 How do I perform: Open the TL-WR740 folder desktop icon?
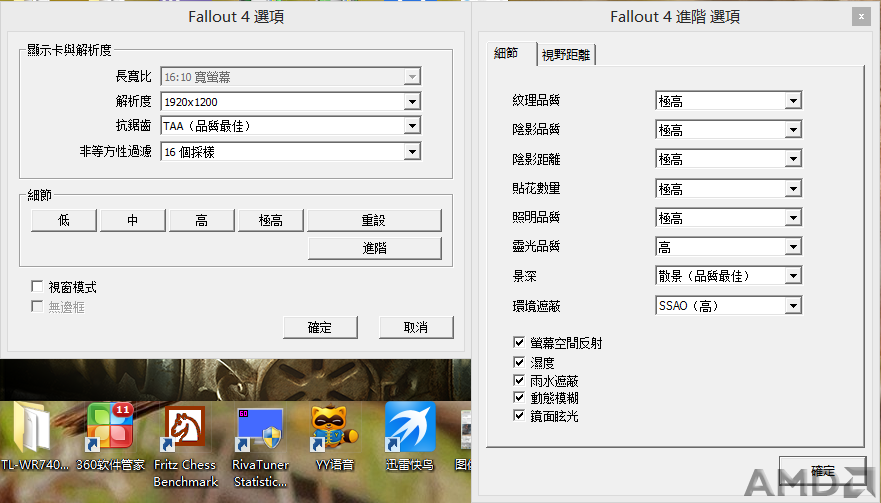coord(33,436)
